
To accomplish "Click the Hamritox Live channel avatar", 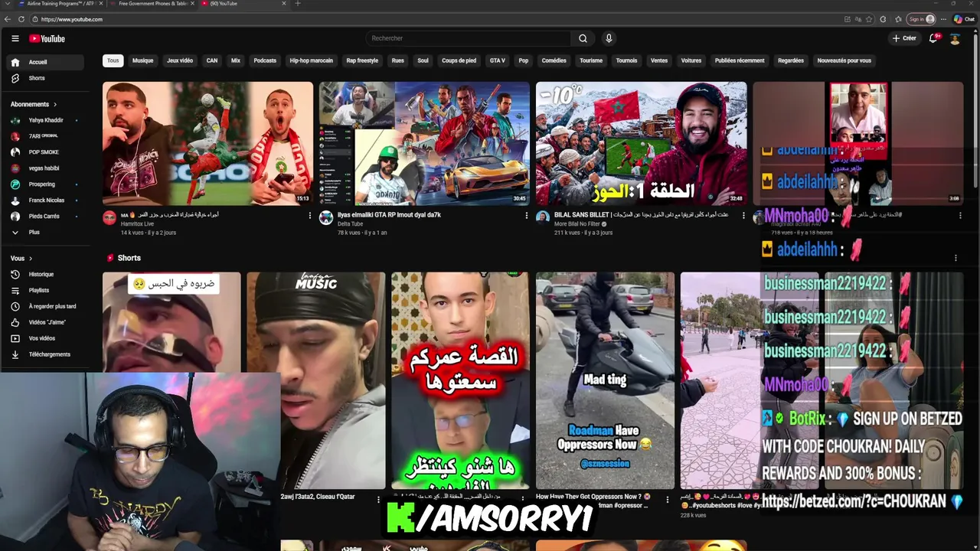I will tap(109, 217).
